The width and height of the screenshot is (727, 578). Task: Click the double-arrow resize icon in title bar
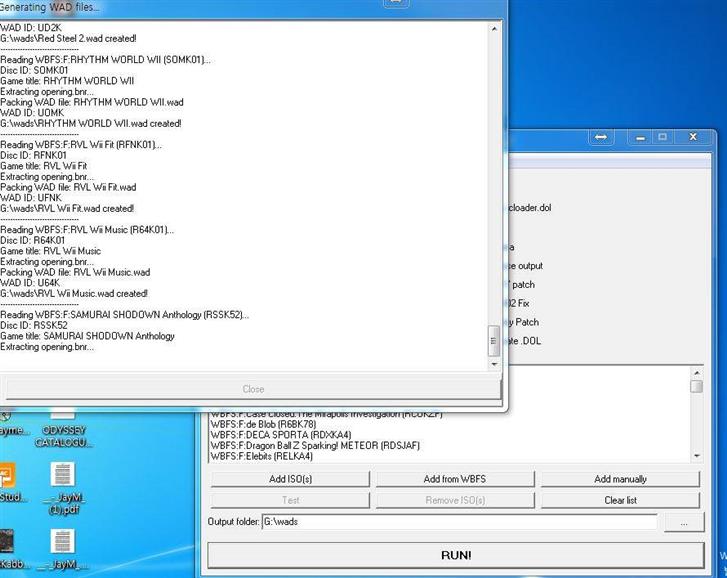(601, 137)
